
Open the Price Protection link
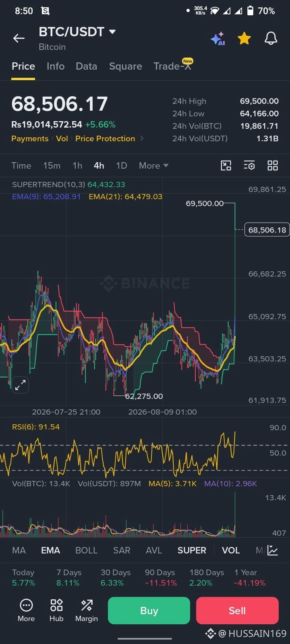click(105, 138)
